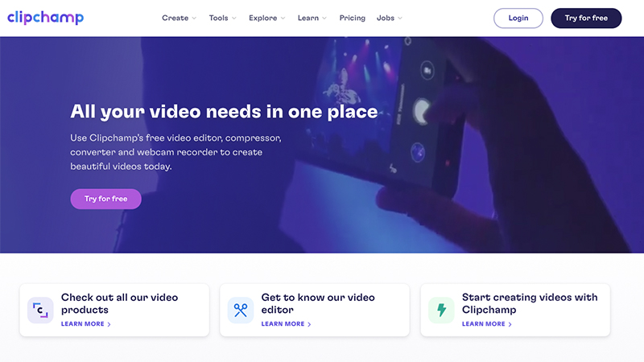Click the hero paragraph about Clipchamp's free video editor

[x=175, y=152]
